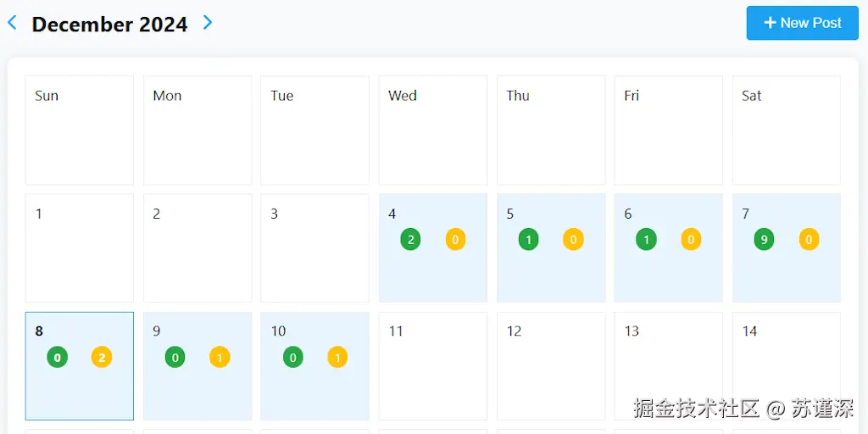Click yellow badge on December 8
The image size is (868, 434).
(102, 358)
